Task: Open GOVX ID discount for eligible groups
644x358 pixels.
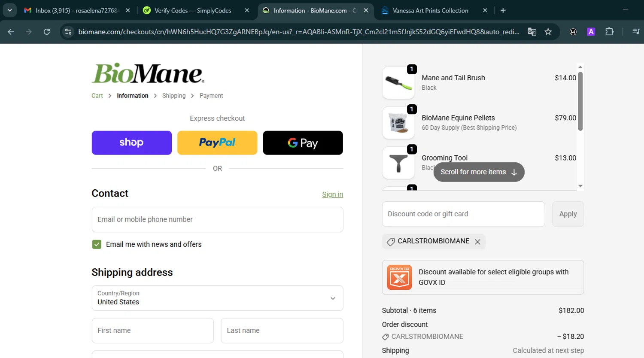Action: pos(483,277)
